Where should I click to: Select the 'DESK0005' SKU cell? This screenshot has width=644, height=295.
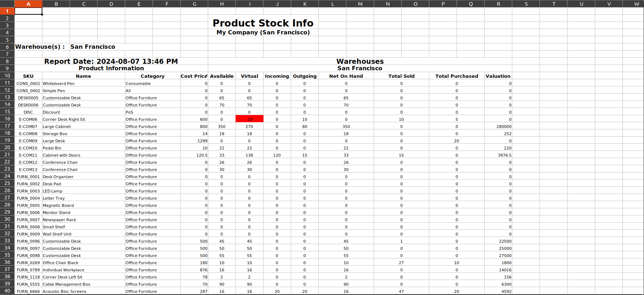pyautogui.click(x=28, y=97)
